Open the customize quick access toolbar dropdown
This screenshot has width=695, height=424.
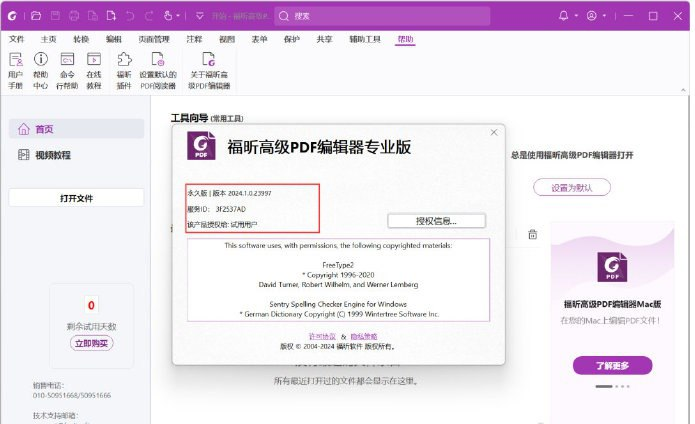point(200,16)
